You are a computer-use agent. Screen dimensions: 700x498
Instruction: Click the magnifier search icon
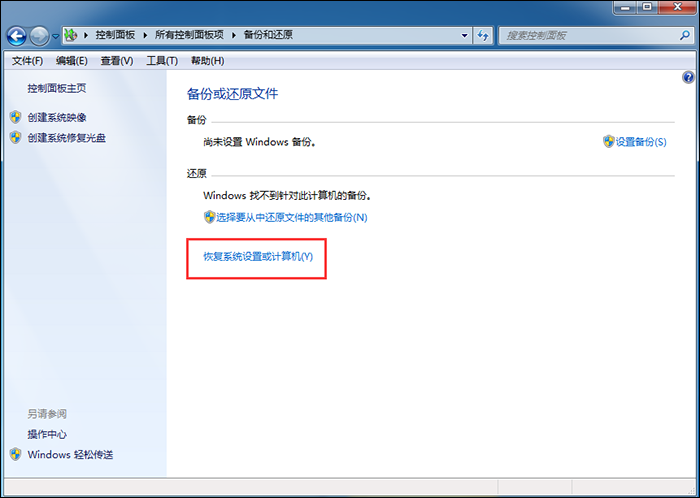tap(685, 35)
